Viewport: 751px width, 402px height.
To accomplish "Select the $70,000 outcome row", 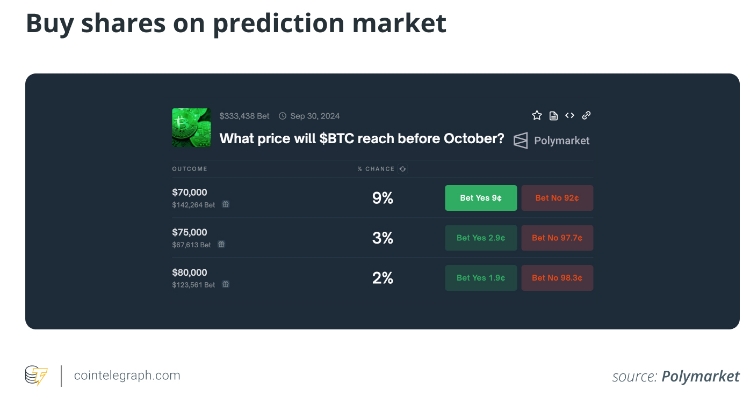I will (x=382, y=198).
